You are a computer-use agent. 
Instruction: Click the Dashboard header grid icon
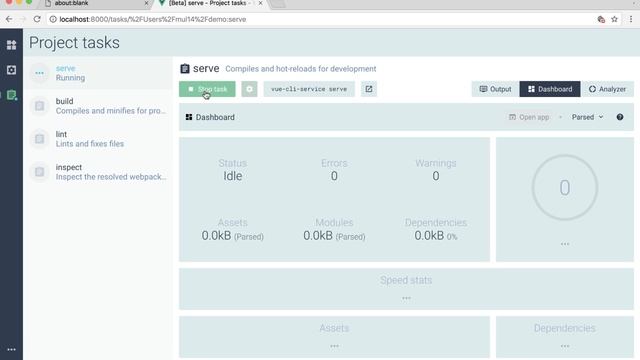[x=189, y=117]
